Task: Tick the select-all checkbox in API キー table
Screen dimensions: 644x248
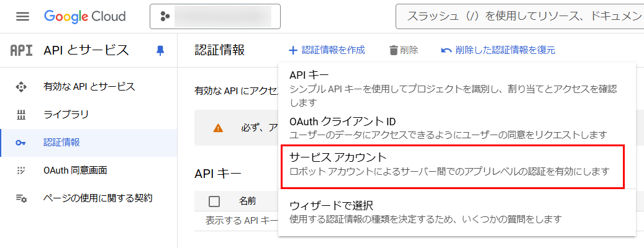Action: pos(214,201)
